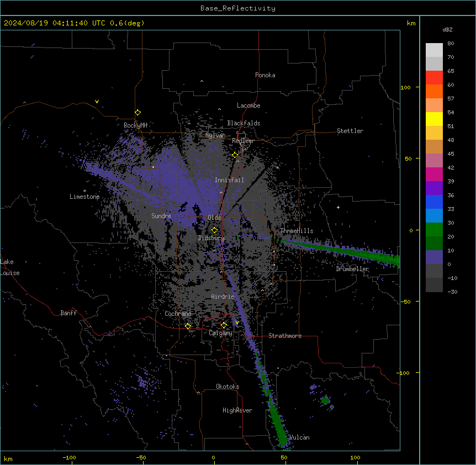
Task: Click the yellow swatch at 54 dBZ
Action: click(434, 119)
